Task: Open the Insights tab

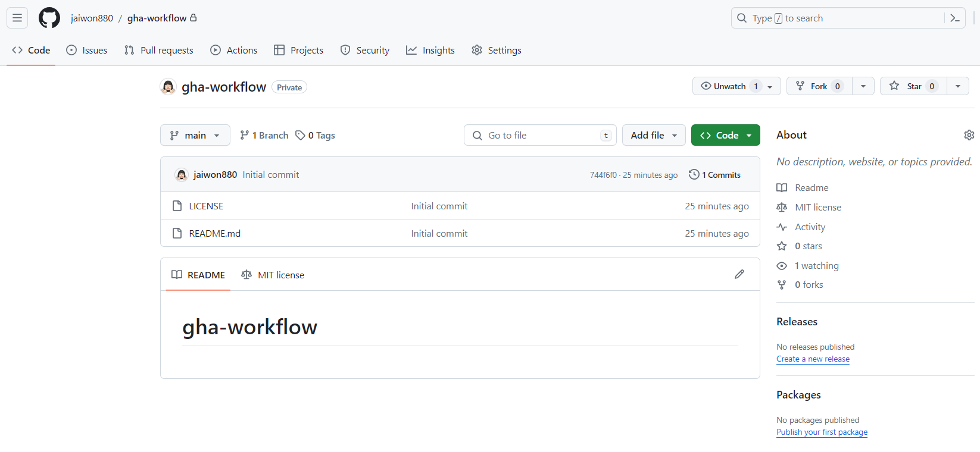Action: [x=430, y=50]
